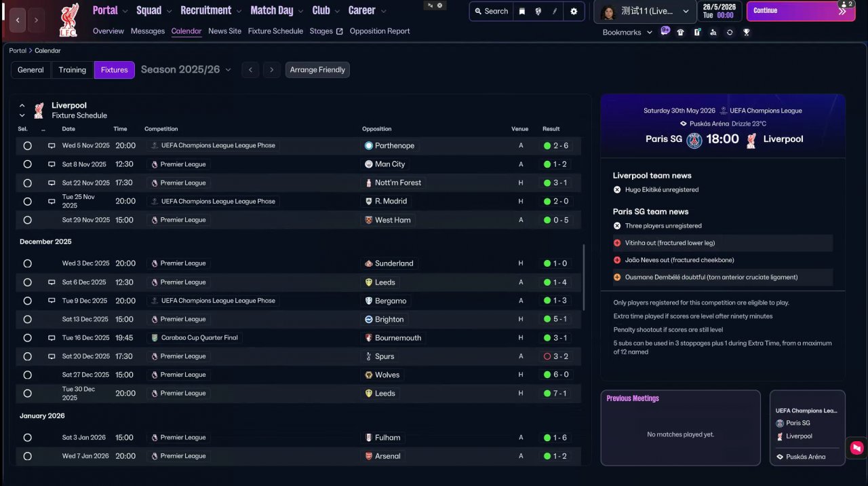Click the pink flag icon at bottom right
This screenshot has width=868, height=486.
pos(856,447)
